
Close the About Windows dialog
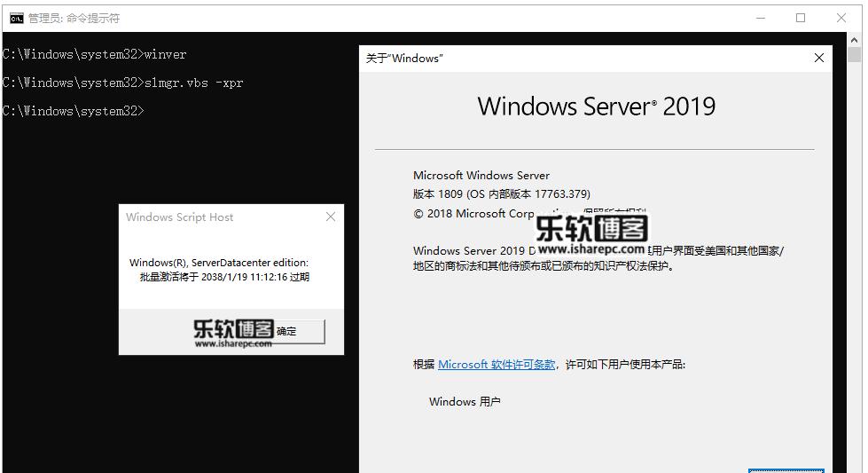coord(819,59)
